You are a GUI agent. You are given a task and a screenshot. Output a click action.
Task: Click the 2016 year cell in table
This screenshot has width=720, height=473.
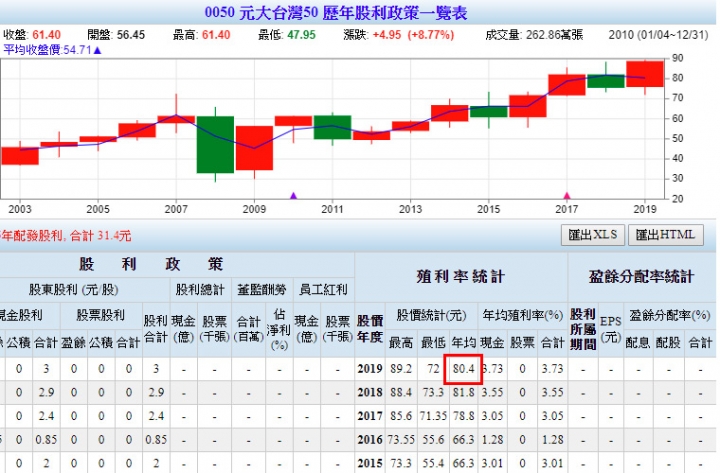coord(370,440)
